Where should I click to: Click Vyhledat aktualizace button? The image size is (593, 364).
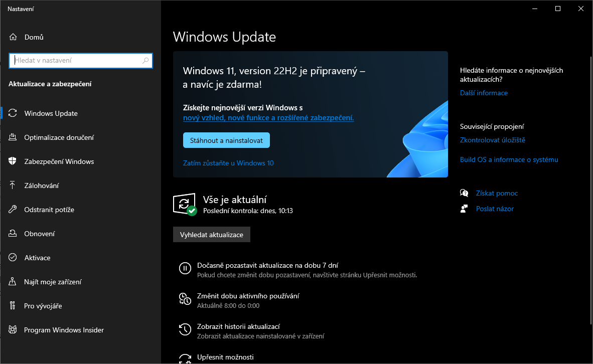tap(212, 235)
